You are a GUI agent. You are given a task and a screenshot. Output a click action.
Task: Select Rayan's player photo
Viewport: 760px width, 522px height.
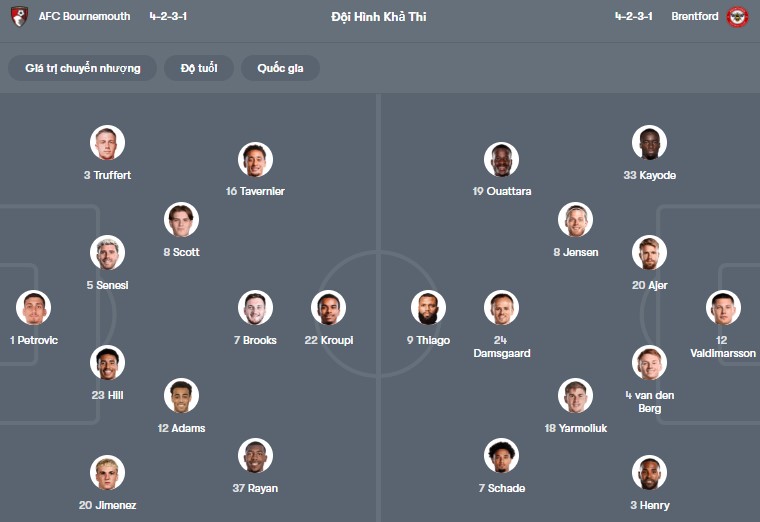pos(255,456)
